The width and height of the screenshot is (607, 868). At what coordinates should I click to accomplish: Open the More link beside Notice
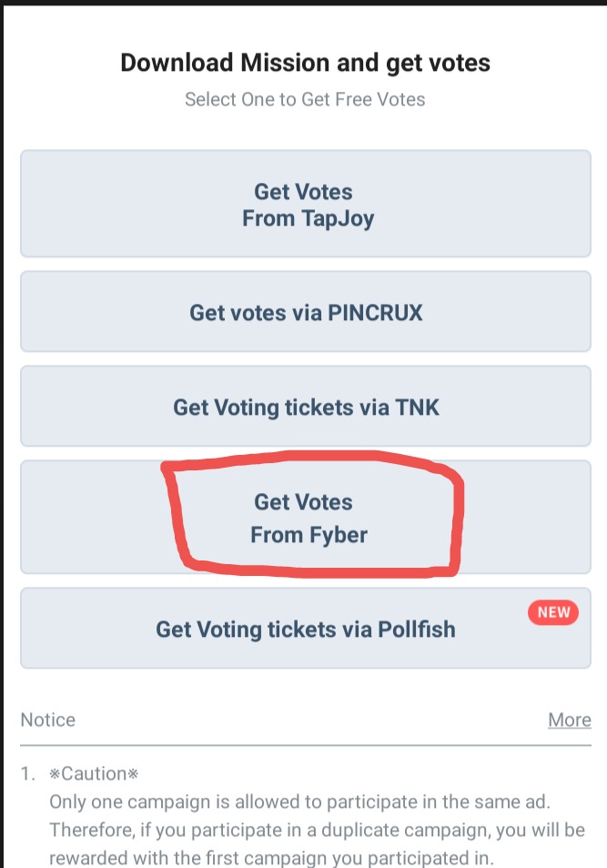click(x=569, y=720)
